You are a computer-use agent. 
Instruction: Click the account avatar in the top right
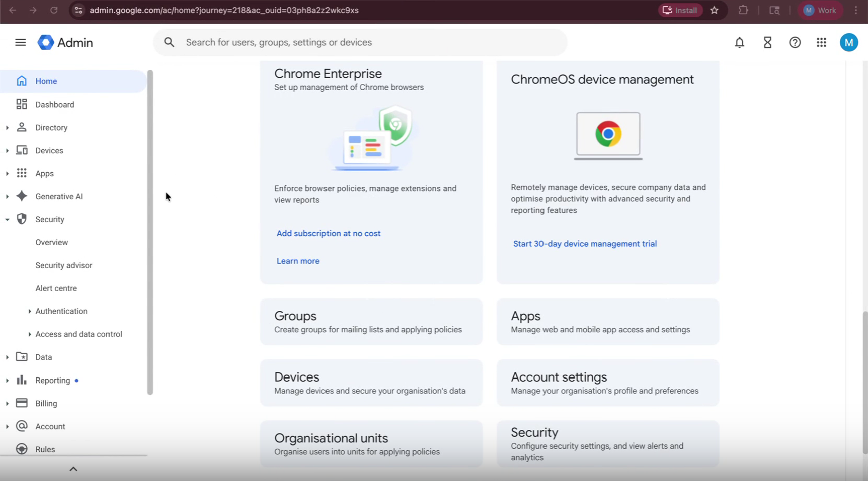point(849,42)
